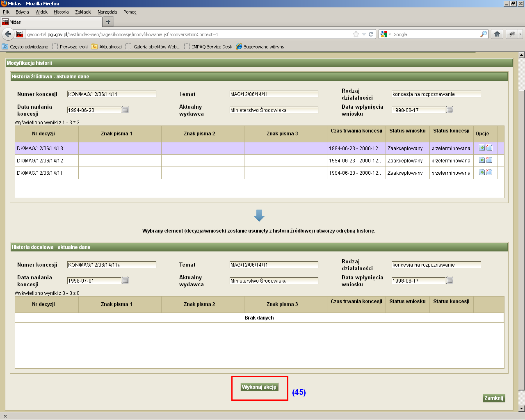Click source Numer koncesji field KON/MAG/12/06/14/11
Viewport: 525px width, 420px height.
tap(112, 94)
